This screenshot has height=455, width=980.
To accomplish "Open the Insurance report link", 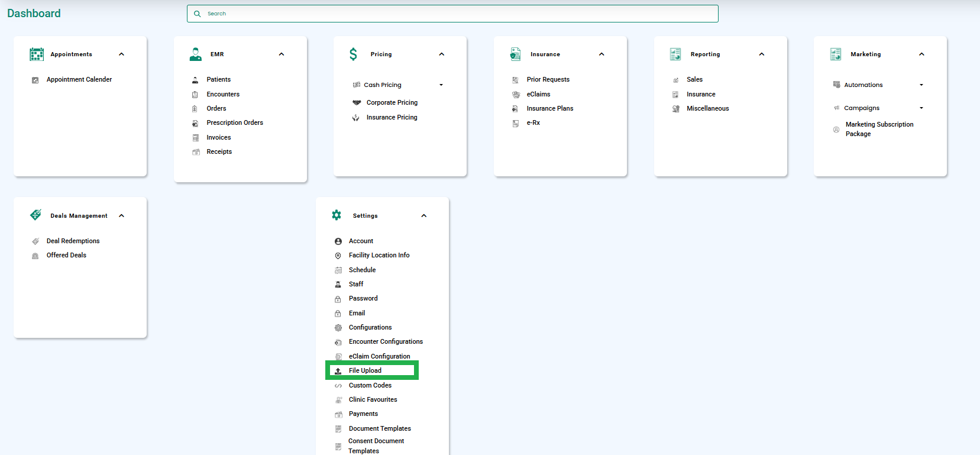I will (x=701, y=95).
